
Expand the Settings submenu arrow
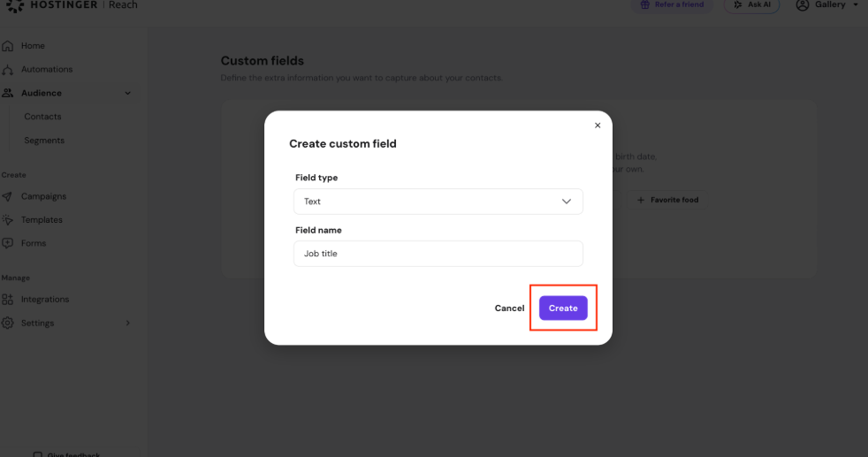[x=128, y=324]
